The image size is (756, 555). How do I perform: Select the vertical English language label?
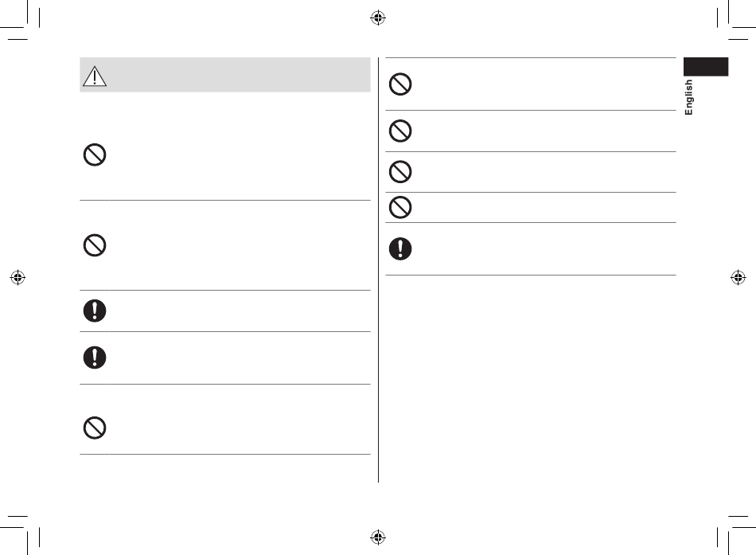(688, 97)
